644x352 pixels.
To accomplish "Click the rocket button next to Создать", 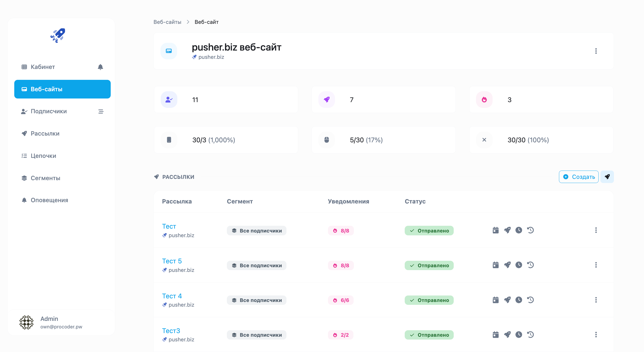I will [607, 177].
